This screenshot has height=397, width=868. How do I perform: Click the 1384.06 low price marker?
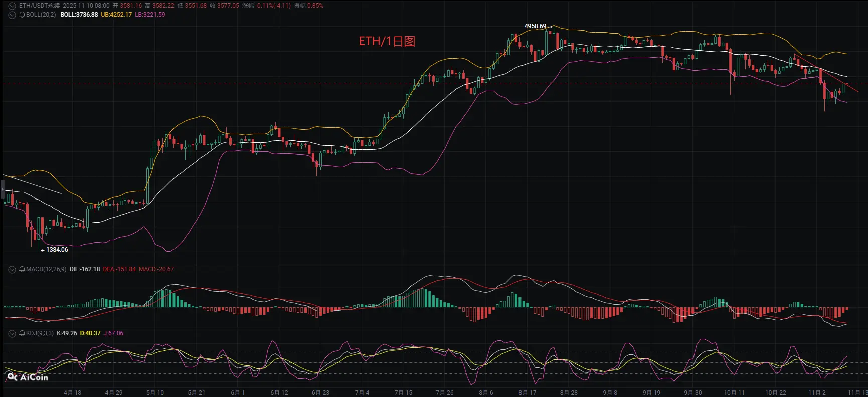click(x=57, y=250)
